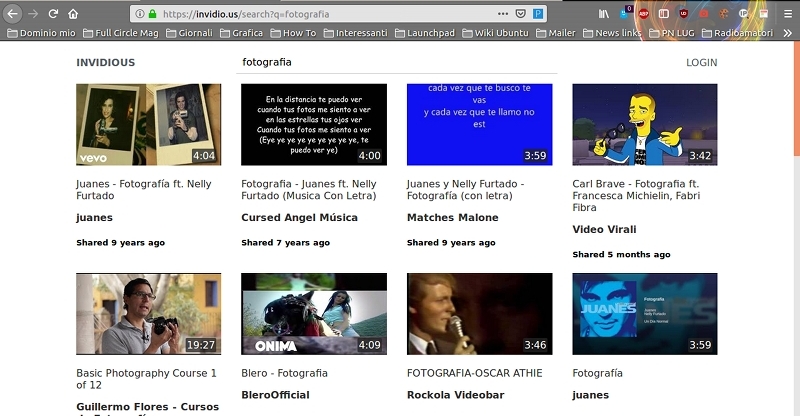Open News links bookmark folder
This screenshot has width=800, height=416.
click(612, 33)
